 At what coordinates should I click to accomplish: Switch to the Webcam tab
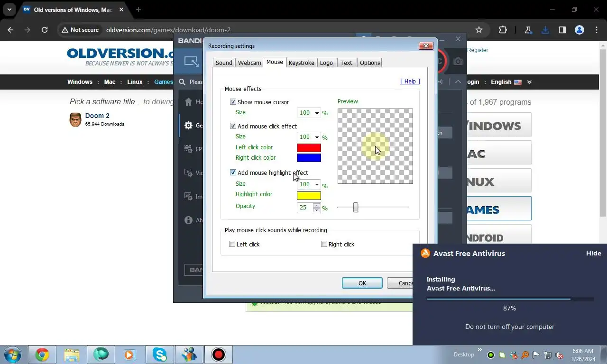click(x=249, y=63)
